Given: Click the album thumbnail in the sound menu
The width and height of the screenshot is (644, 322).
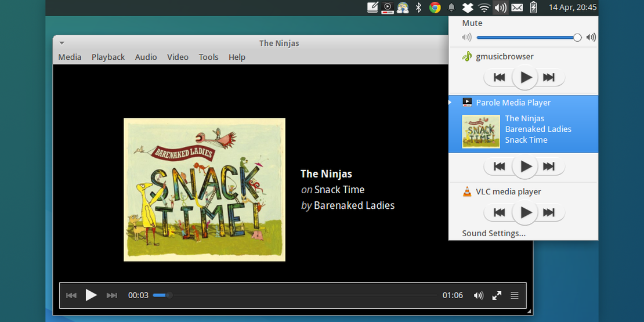Looking at the screenshot, I should pyautogui.click(x=481, y=132).
